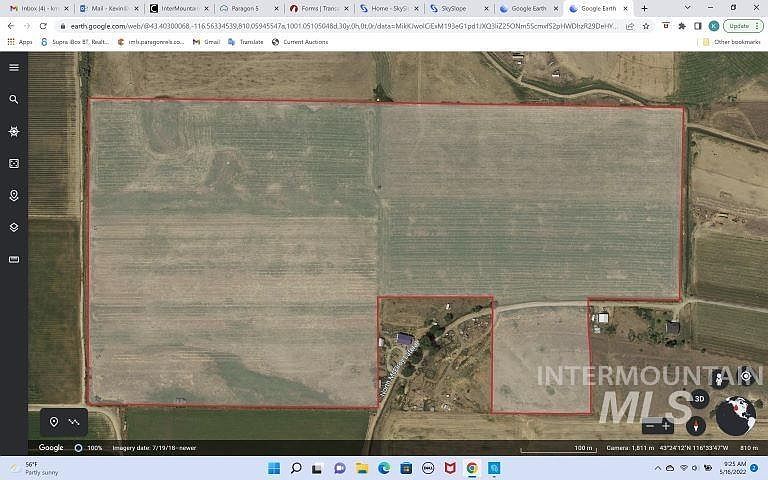Open the taskbar clock showing 9:25 AM

pyautogui.click(x=733, y=468)
